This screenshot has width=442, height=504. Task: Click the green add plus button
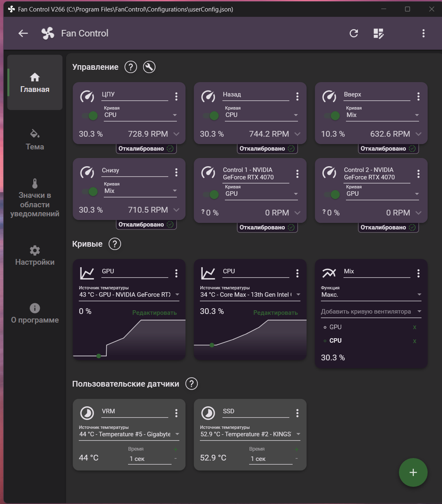click(413, 472)
